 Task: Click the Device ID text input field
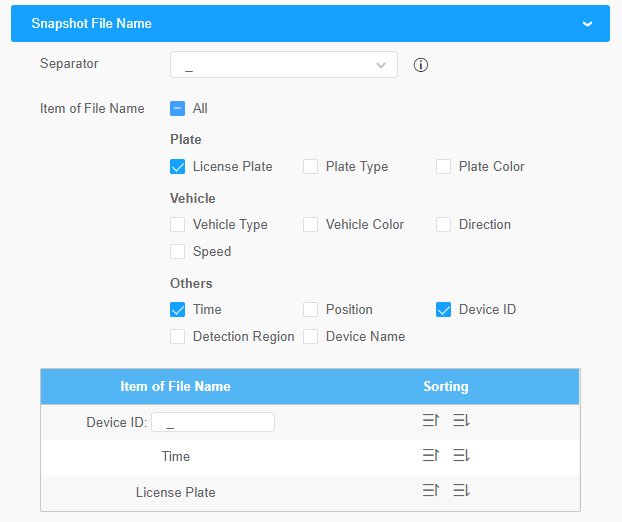(x=213, y=422)
